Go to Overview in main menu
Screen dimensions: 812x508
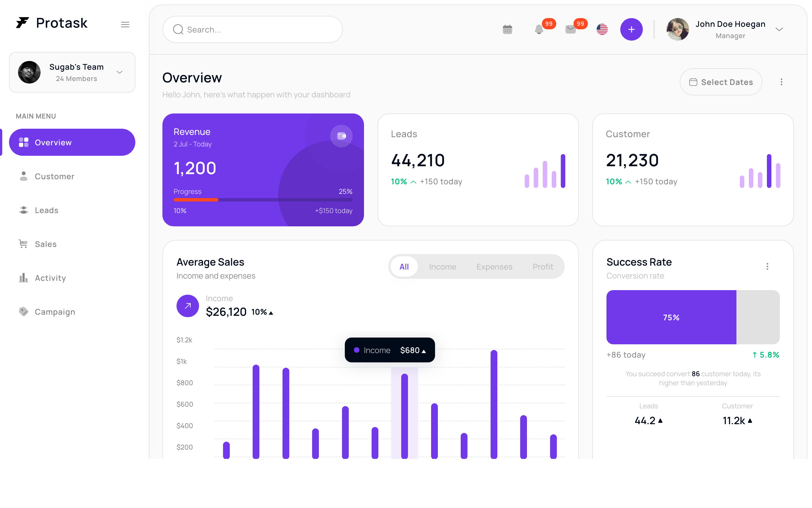coord(72,143)
